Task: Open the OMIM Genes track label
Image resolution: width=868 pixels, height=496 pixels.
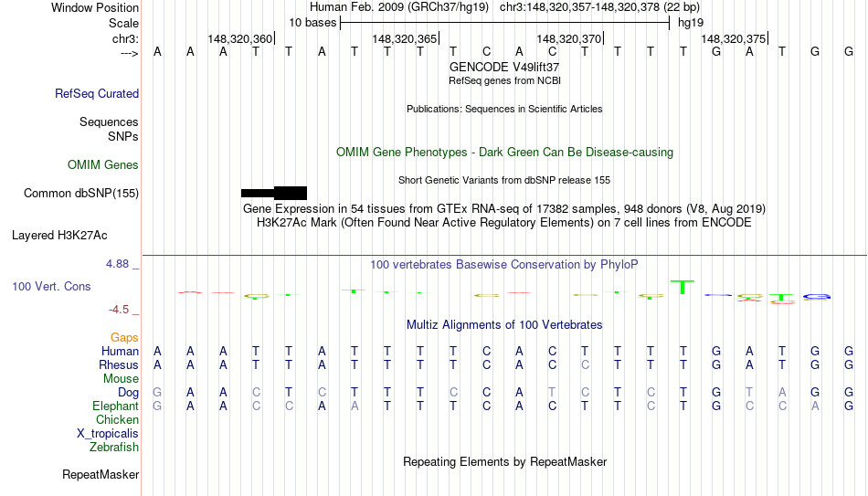Action: (103, 165)
